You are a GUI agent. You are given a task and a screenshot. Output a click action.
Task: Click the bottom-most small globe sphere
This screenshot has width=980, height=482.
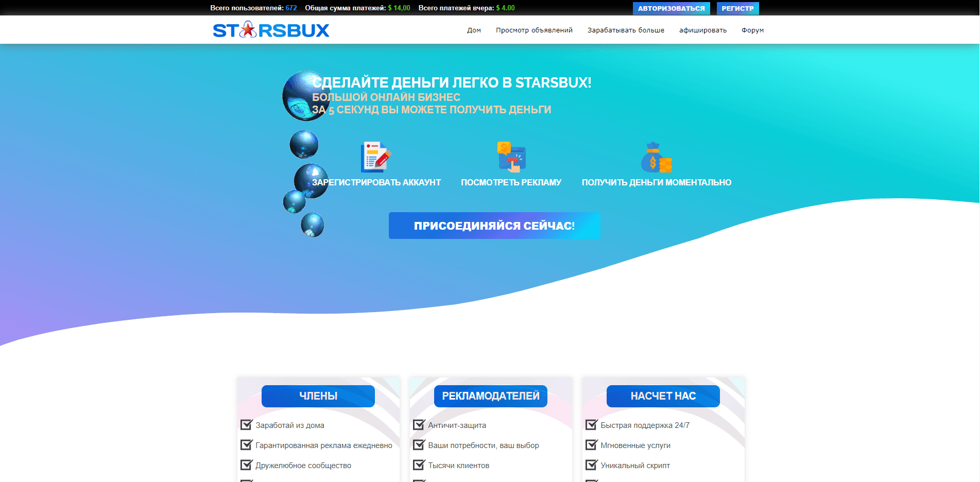(313, 225)
